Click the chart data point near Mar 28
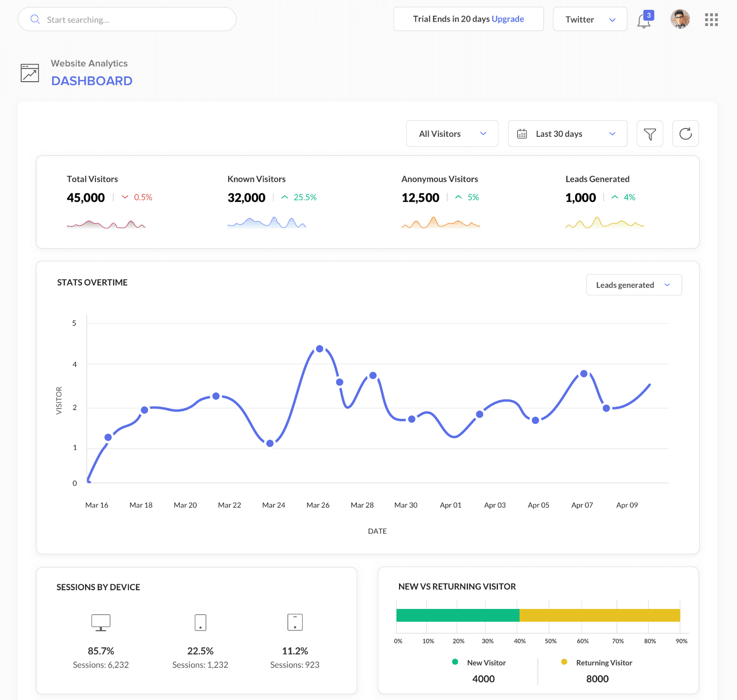The height and width of the screenshot is (700, 737). (x=373, y=376)
